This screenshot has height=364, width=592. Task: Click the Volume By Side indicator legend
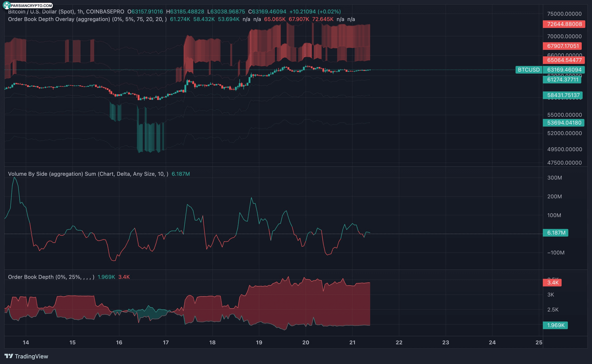pyautogui.click(x=88, y=174)
